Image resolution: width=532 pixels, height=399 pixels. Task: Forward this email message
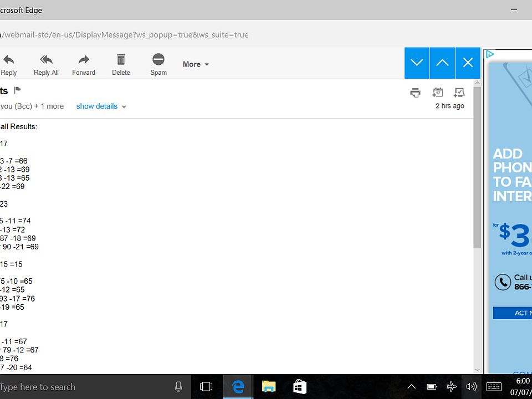click(x=84, y=60)
